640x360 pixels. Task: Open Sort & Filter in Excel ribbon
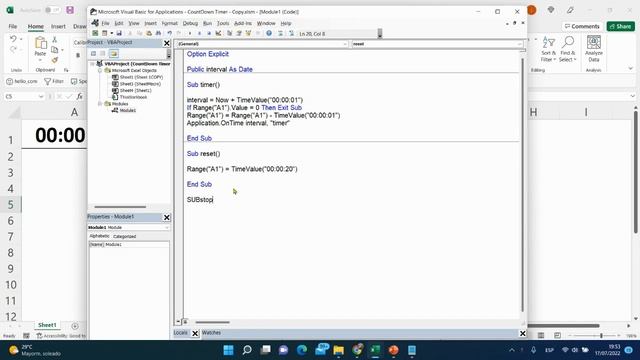point(548,49)
